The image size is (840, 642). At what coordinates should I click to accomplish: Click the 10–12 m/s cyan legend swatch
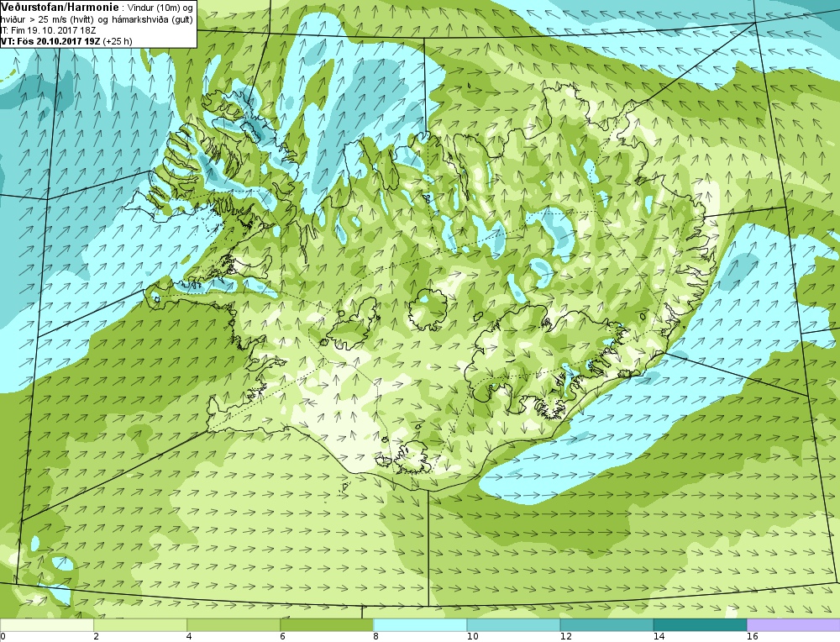coord(513,625)
